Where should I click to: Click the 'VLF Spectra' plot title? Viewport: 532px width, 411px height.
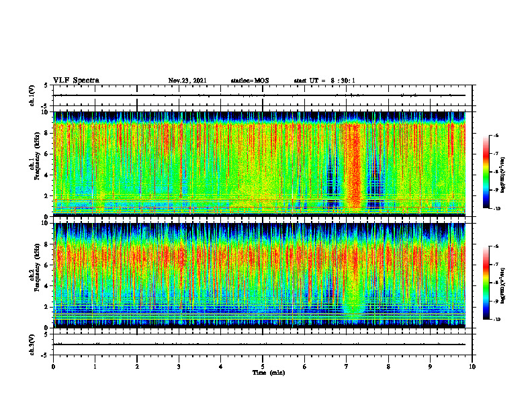coord(76,81)
